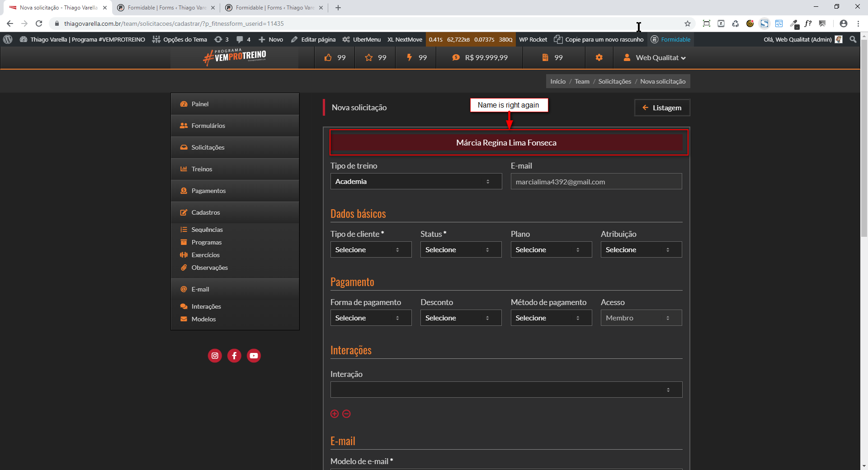Screen dimensions: 868x470
Task: Expand the Tipo de cliente dropdown
Action: [x=371, y=250]
